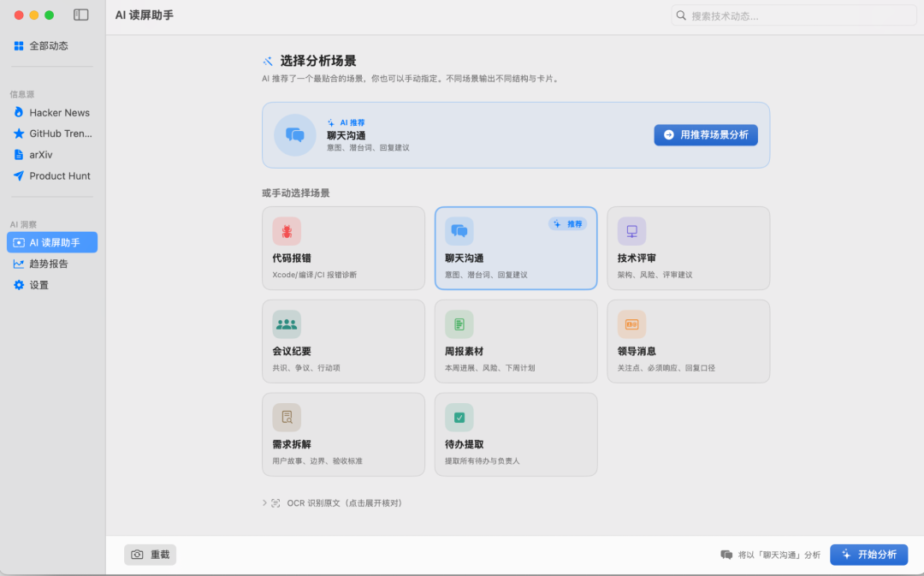Image resolution: width=924 pixels, height=576 pixels.
Task: Select the 需求拆解 document icon
Action: (x=287, y=417)
